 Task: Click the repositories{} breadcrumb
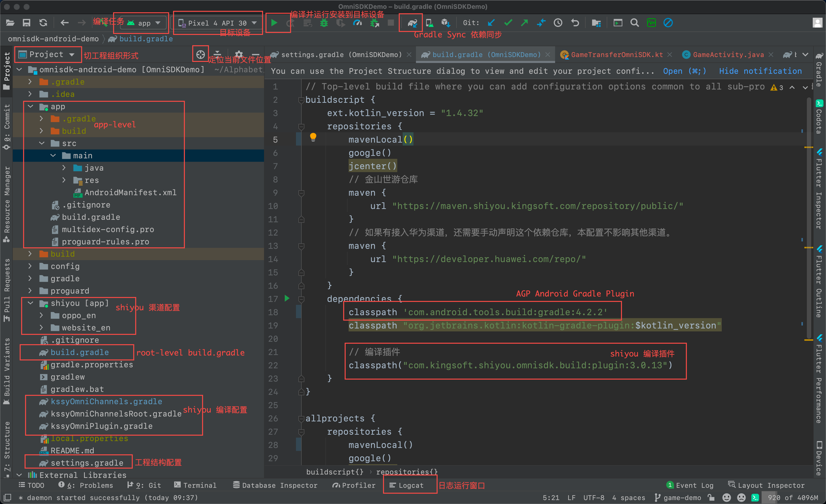click(x=407, y=472)
